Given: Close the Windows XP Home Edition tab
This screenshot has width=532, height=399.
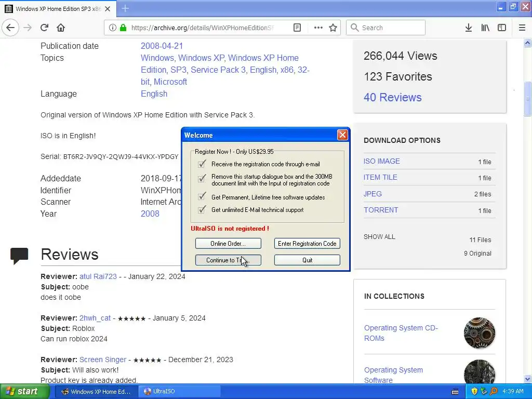Looking at the screenshot, I should click(108, 9).
